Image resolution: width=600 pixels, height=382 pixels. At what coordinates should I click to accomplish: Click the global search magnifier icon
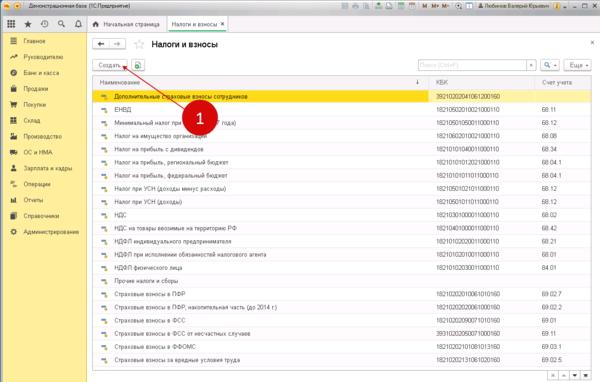coord(61,24)
